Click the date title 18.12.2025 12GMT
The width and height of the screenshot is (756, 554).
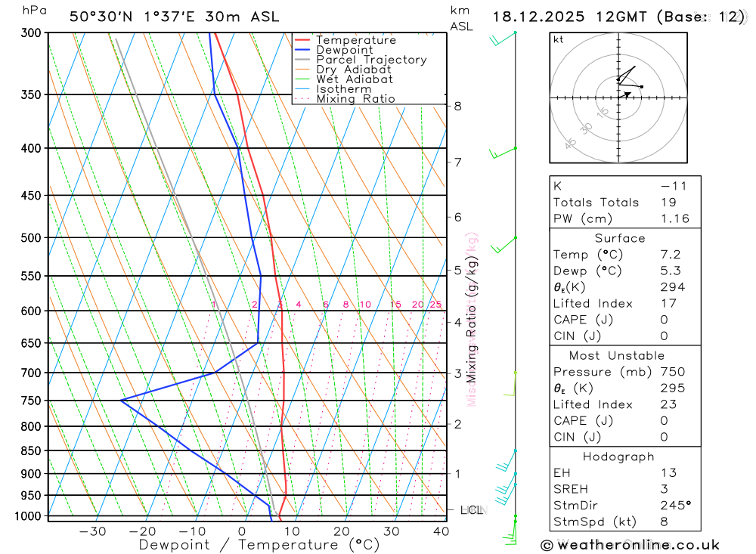click(569, 17)
